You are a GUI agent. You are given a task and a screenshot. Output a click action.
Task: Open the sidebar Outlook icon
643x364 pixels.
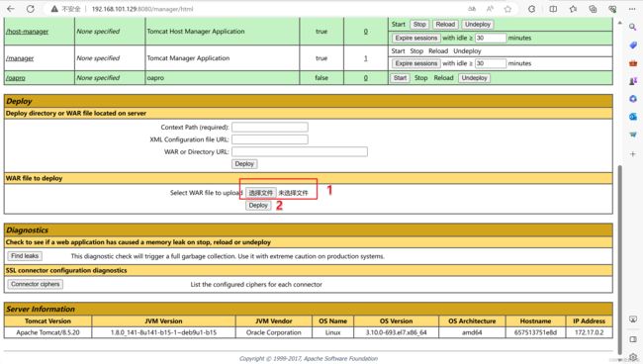[x=633, y=117]
